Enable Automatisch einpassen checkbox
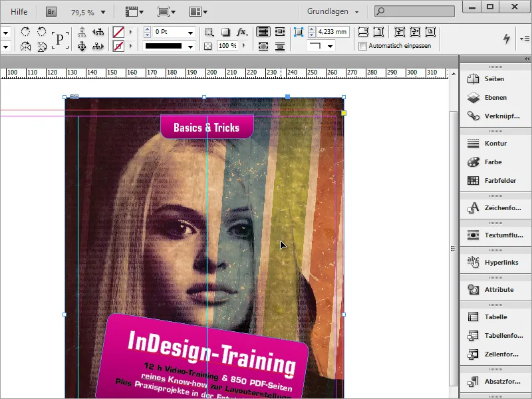 coord(362,46)
